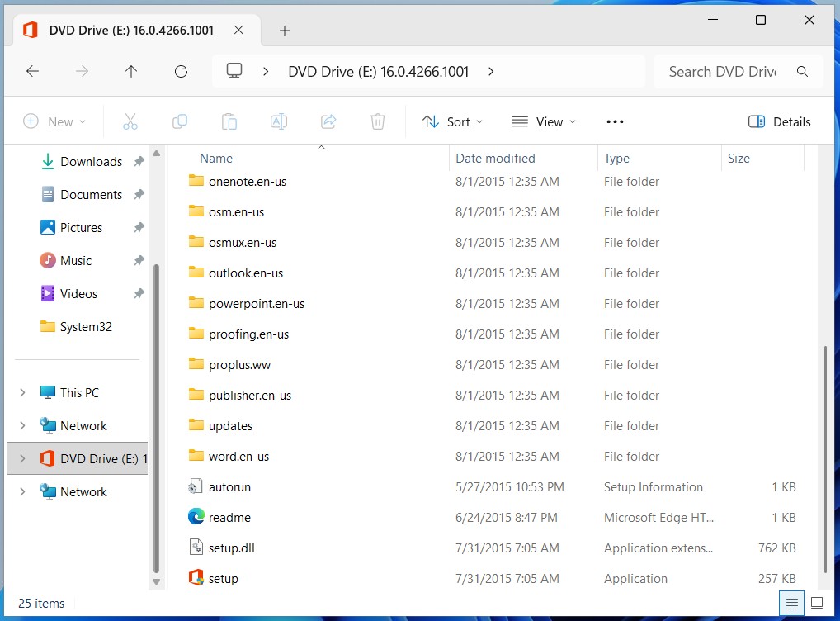Click the Back navigation button
Image resolution: width=840 pixels, height=621 pixels.
click(32, 71)
